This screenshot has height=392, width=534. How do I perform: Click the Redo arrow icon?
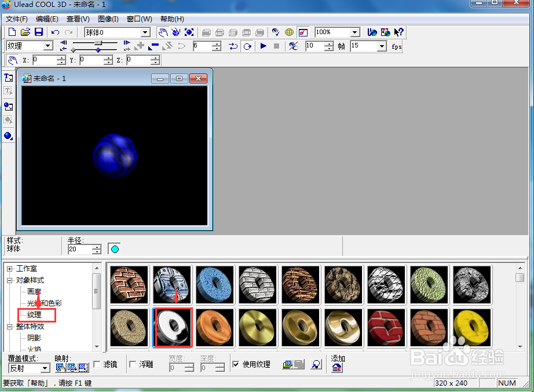69,32
